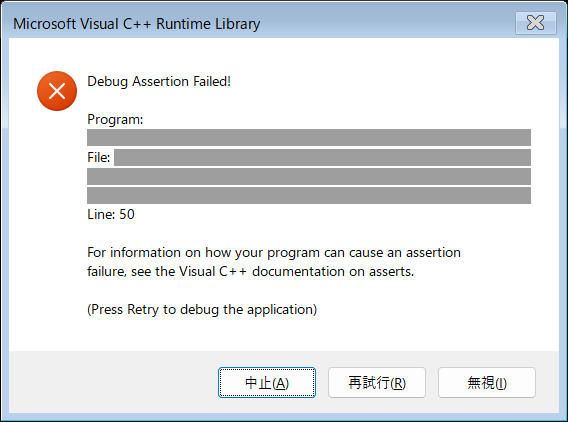
Task: Click the 中止(A) abort button
Action: pos(267,383)
